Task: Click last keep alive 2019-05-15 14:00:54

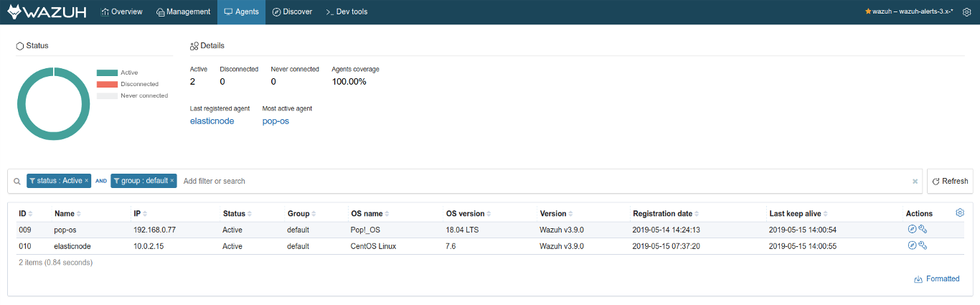Action: click(x=802, y=230)
